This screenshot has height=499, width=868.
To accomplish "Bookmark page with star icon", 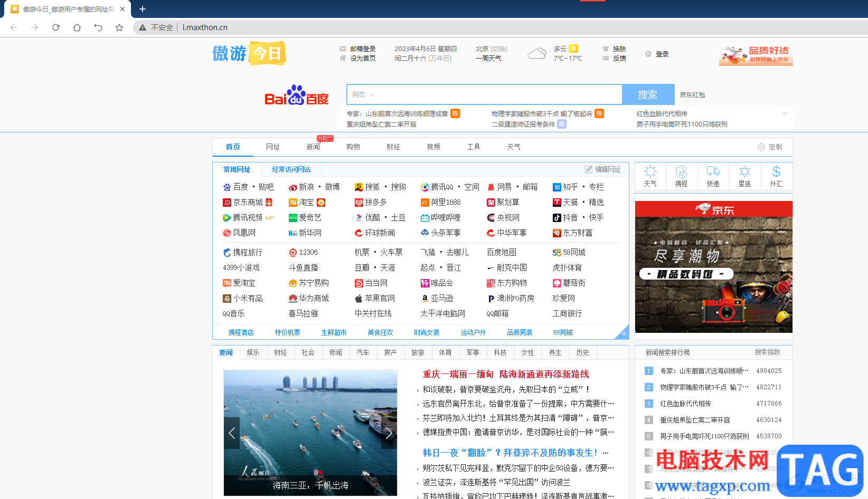I will point(119,27).
